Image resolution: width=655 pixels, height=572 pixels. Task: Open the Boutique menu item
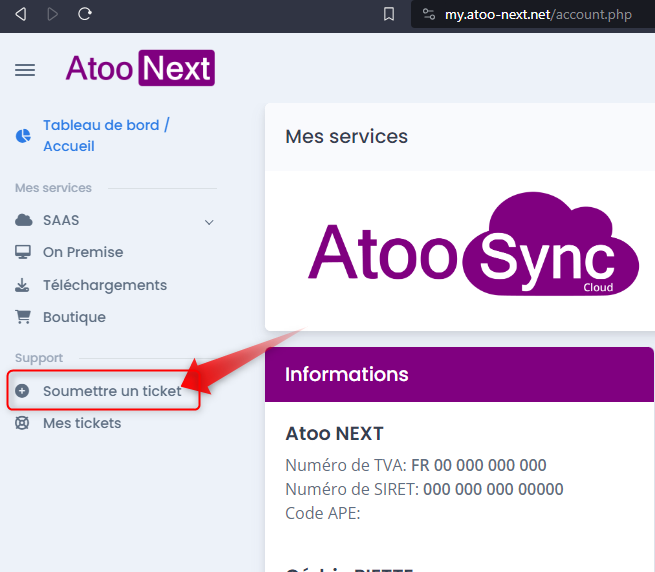click(74, 317)
